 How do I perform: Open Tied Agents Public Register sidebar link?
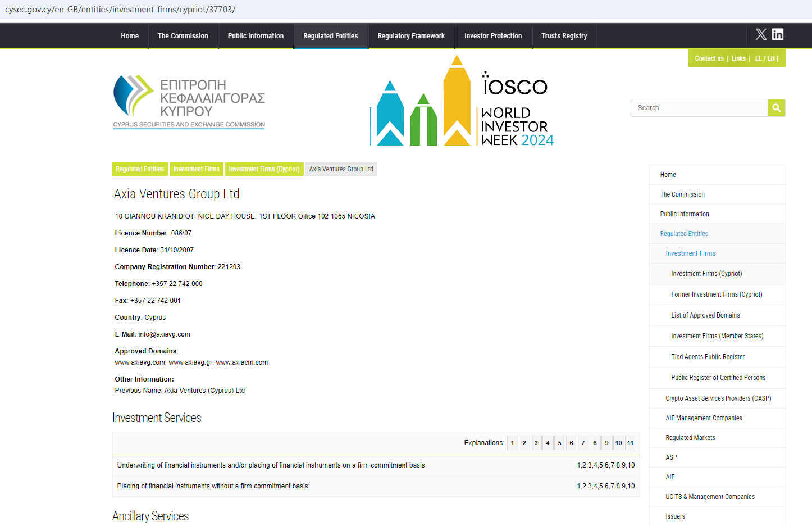[708, 357]
